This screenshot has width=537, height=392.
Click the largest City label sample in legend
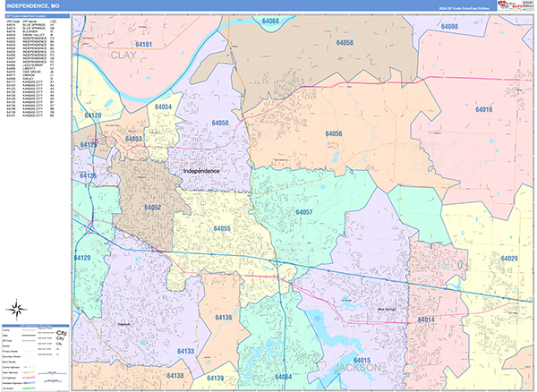coord(61,333)
